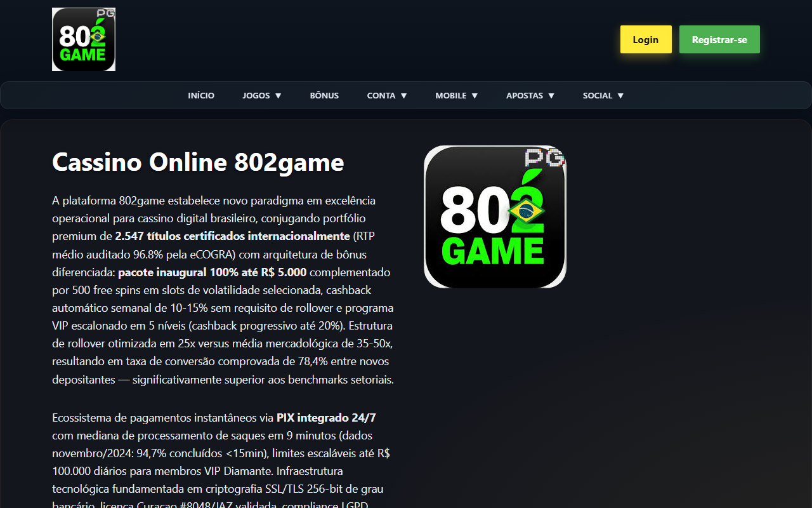
Task: Expand the JOGOS dropdown menu
Action: (261, 95)
